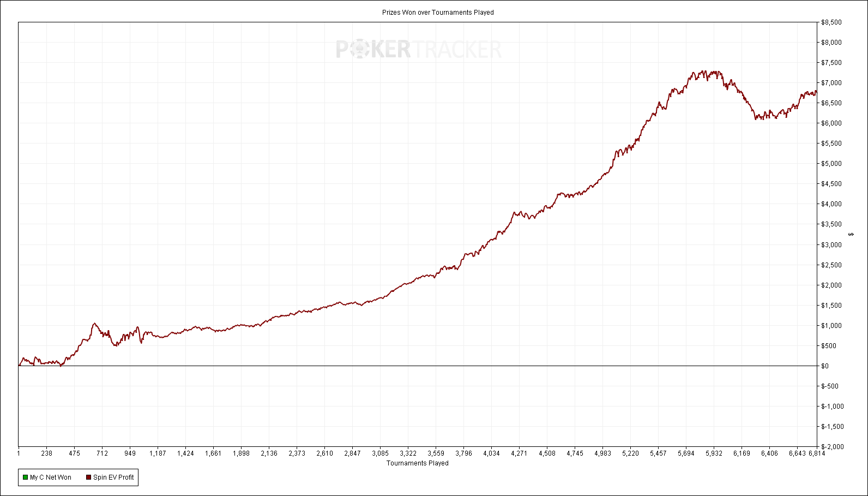Click the 5,457 x-axis tick label

coord(658,453)
